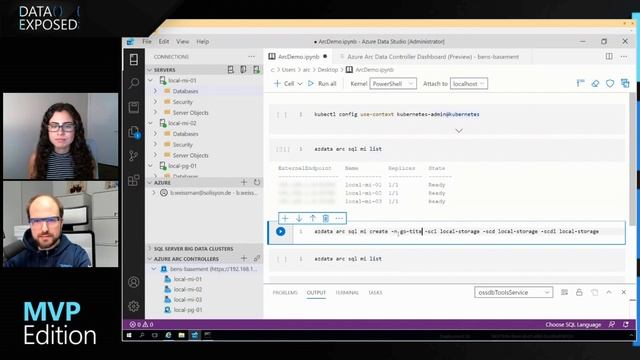640x360 pixels.
Task: Switch to the Problems panel tab
Action: click(285, 293)
